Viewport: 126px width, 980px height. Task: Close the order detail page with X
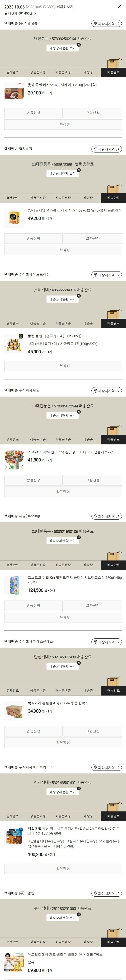point(119,7)
